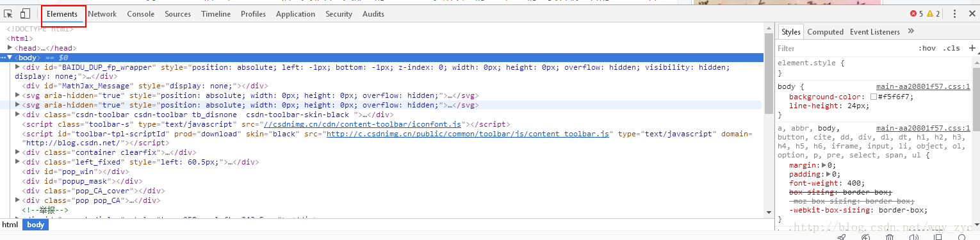Switch to the Network tab
Image resolution: width=980 pixels, height=240 pixels.
tap(102, 14)
